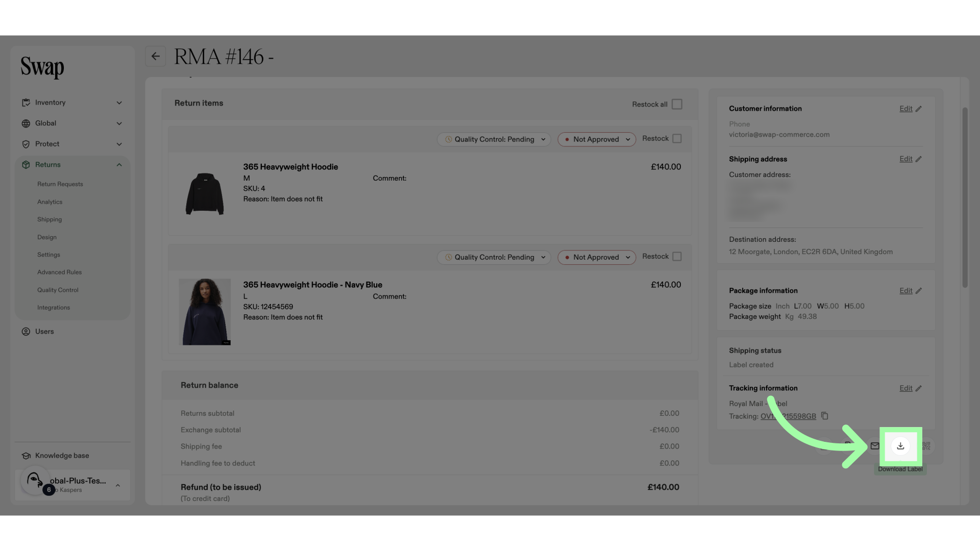Viewport: 980px width, 551px height.
Task: Click the Protect shield icon
Action: pyautogui.click(x=26, y=144)
